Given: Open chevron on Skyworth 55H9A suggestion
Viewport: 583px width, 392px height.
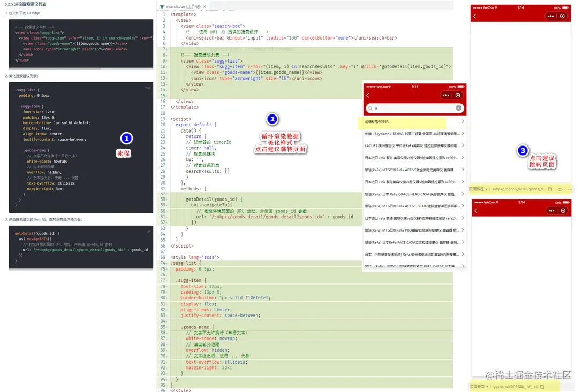Looking at the screenshot, I should (463, 133).
